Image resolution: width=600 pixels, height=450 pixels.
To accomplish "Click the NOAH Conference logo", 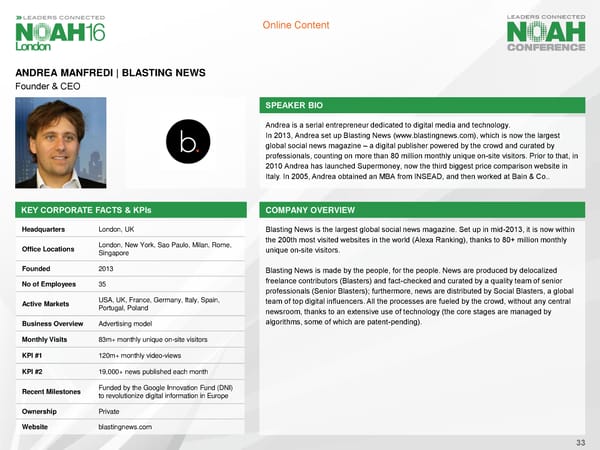I will pos(545,34).
